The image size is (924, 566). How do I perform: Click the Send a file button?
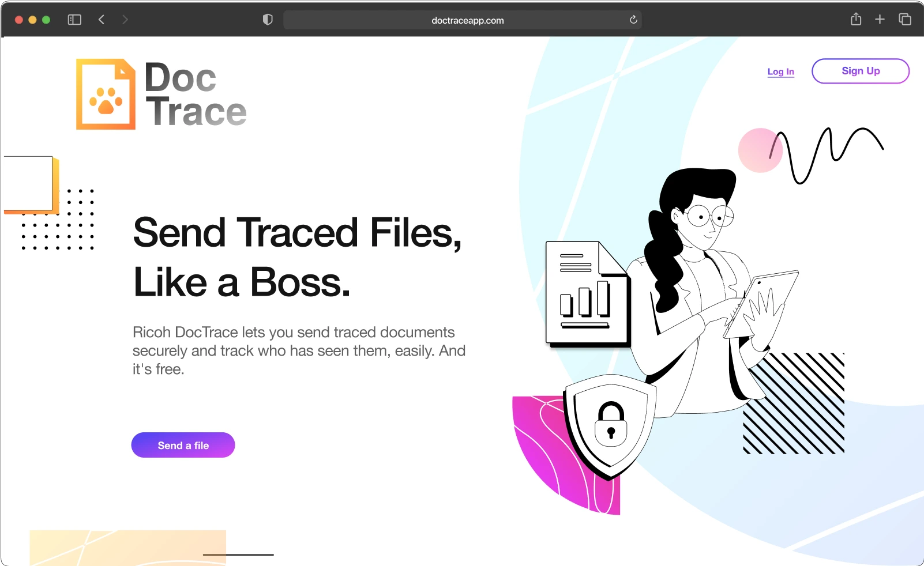pyautogui.click(x=183, y=445)
